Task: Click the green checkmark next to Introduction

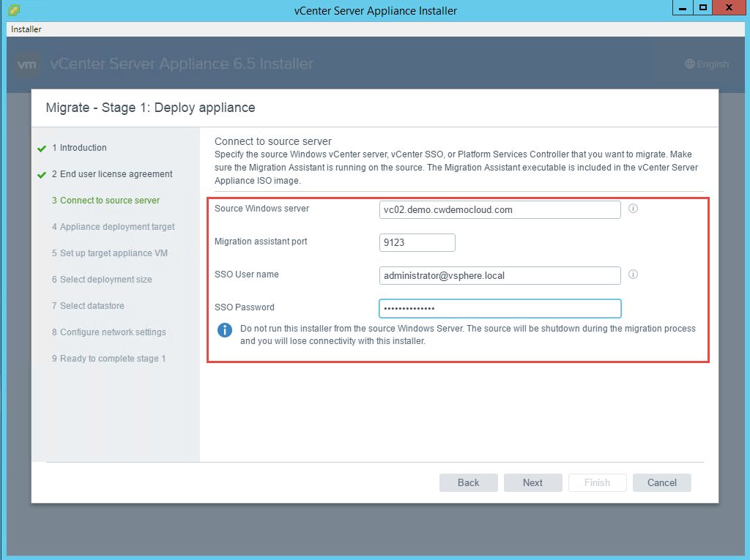Action: 42,149
